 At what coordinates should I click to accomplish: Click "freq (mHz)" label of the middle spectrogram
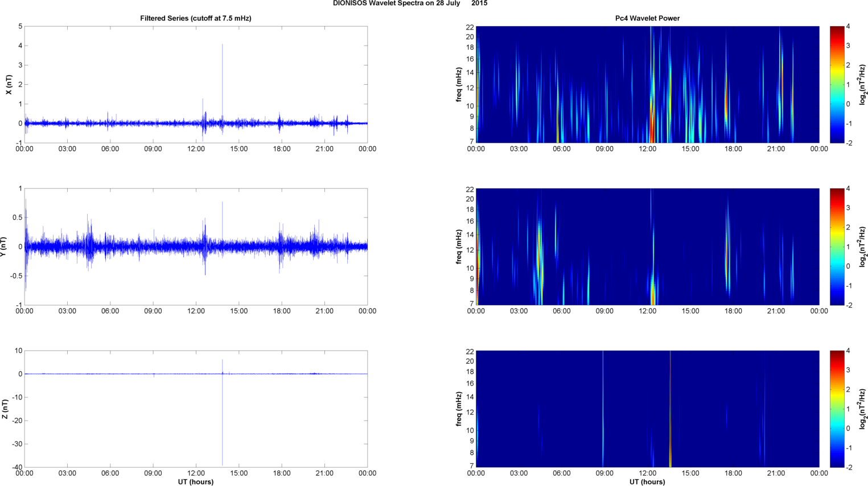459,246
